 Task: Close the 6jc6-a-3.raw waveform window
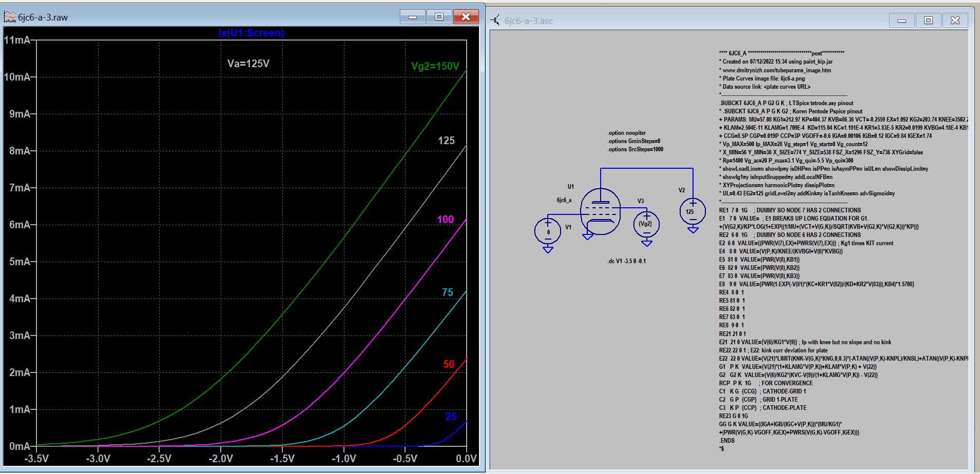pyautogui.click(x=466, y=17)
